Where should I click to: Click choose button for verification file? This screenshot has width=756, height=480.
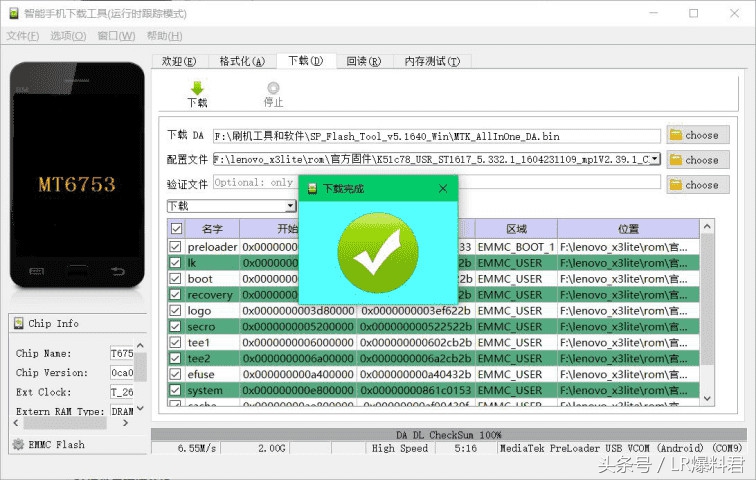[698, 185]
